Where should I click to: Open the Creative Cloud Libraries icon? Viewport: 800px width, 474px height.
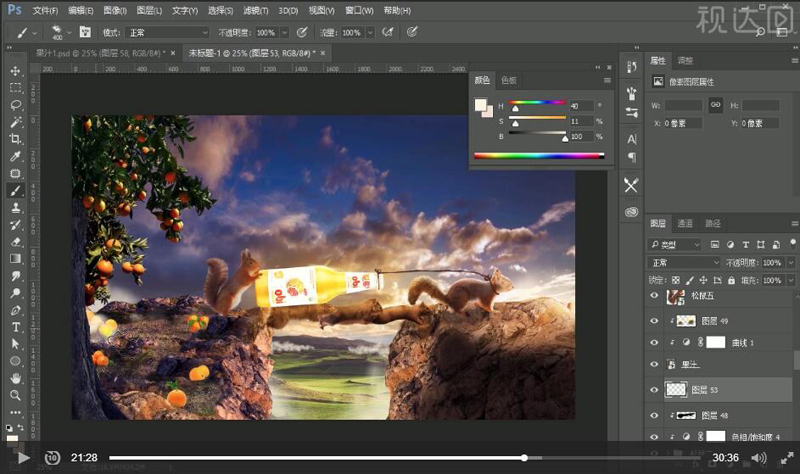coord(632,212)
